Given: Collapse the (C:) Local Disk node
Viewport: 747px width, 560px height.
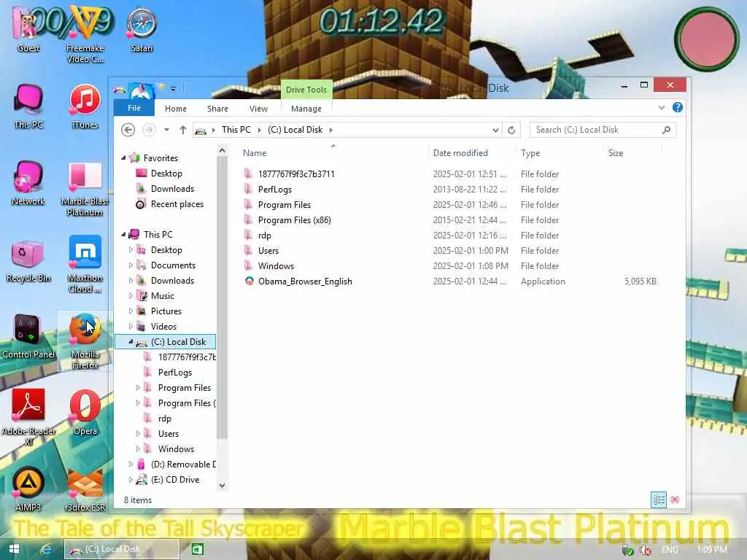Looking at the screenshot, I should pos(131,341).
